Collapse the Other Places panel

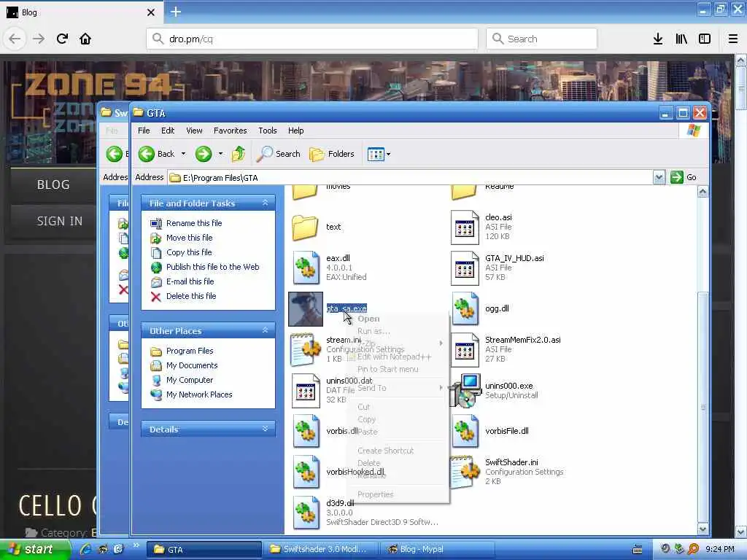[266, 330]
